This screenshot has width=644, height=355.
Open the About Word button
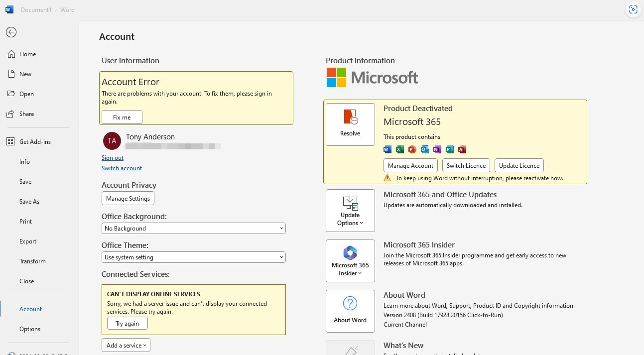350,311
